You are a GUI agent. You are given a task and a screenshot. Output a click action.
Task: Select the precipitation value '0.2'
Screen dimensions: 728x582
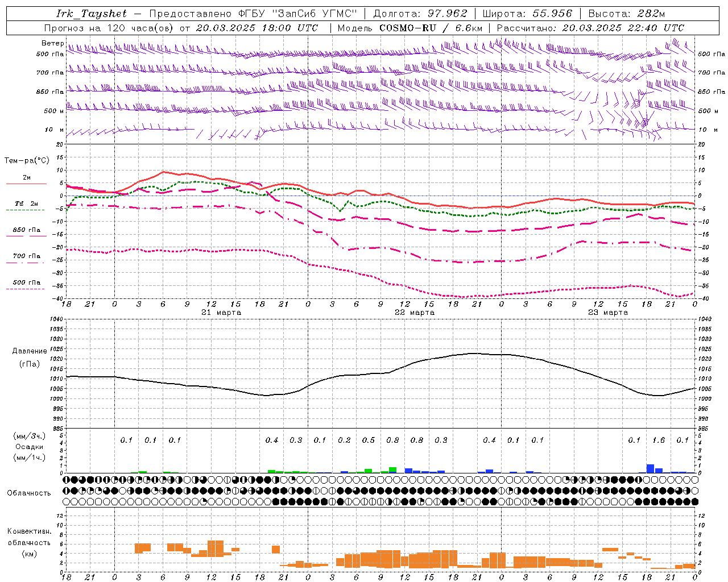pyautogui.click(x=344, y=440)
